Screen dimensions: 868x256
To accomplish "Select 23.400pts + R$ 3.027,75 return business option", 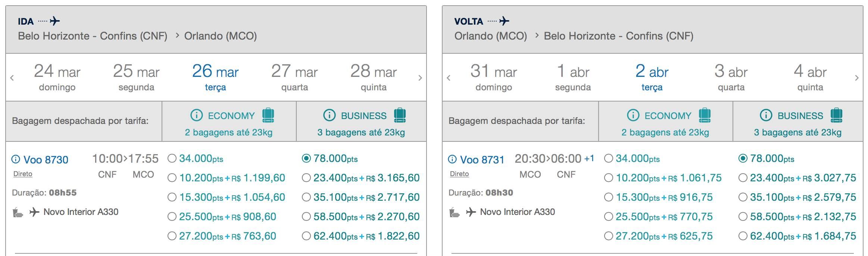I will [x=743, y=178].
